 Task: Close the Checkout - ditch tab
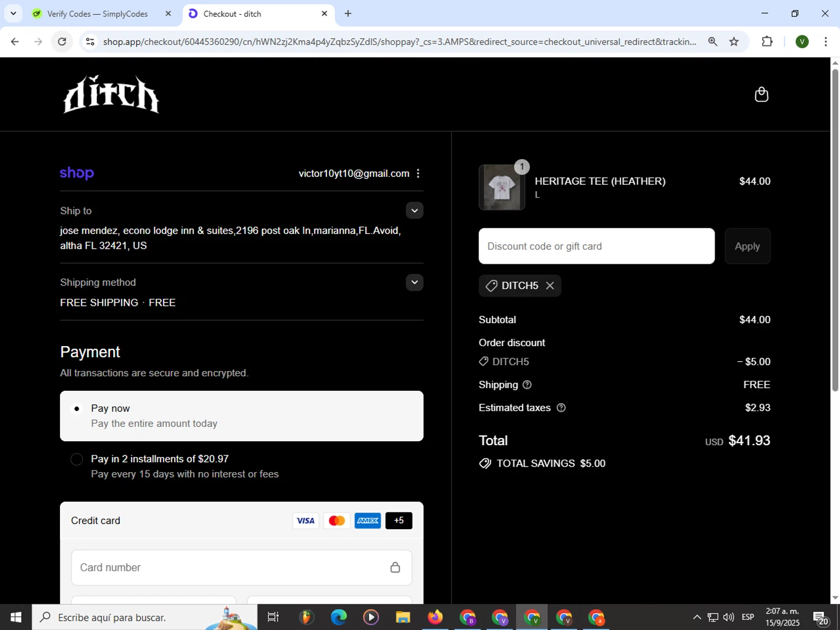pos(324,13)
